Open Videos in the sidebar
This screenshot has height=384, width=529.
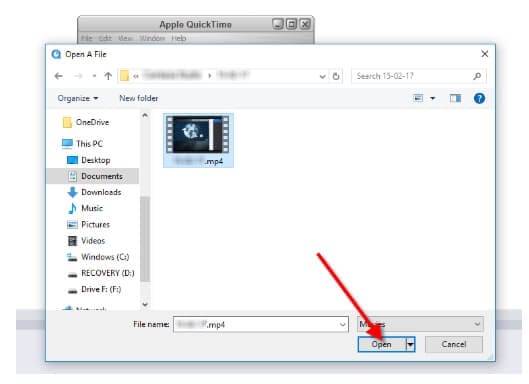coord(93,241)
